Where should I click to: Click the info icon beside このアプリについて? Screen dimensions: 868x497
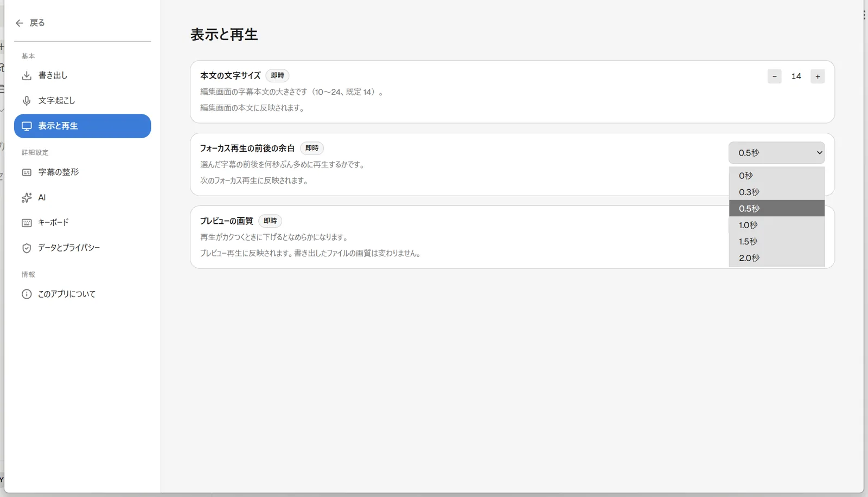pyautogui.click(x=27, y=294)
